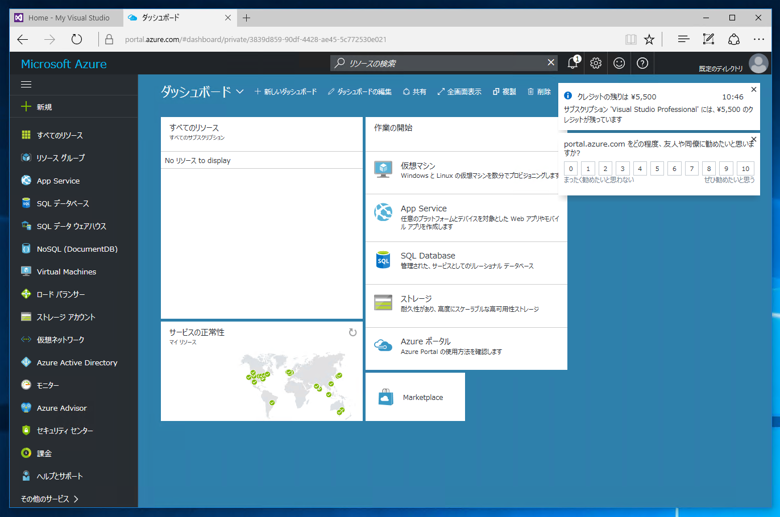This screenshot has width=780, height=517.
Task: Open a new browser tab
Action: 246,18
